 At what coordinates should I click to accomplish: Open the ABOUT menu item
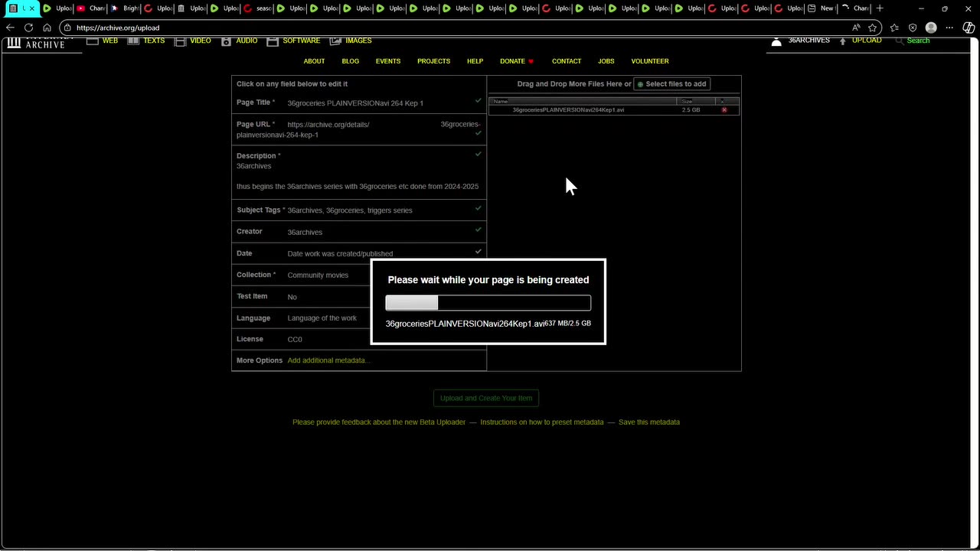tap(314, 61)
